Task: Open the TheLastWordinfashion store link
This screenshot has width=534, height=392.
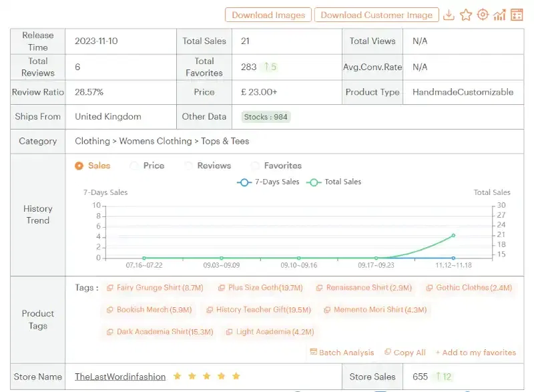Action: (x=120, y=376)
